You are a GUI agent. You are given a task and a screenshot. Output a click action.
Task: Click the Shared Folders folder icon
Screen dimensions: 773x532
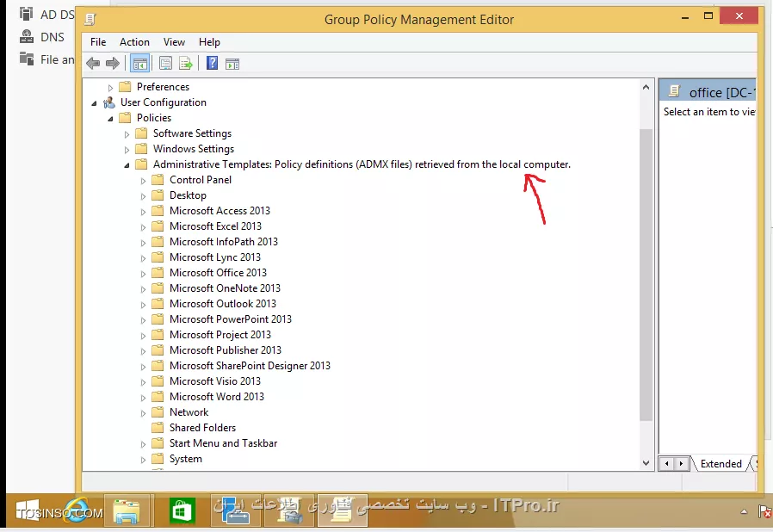coord(158,428)
